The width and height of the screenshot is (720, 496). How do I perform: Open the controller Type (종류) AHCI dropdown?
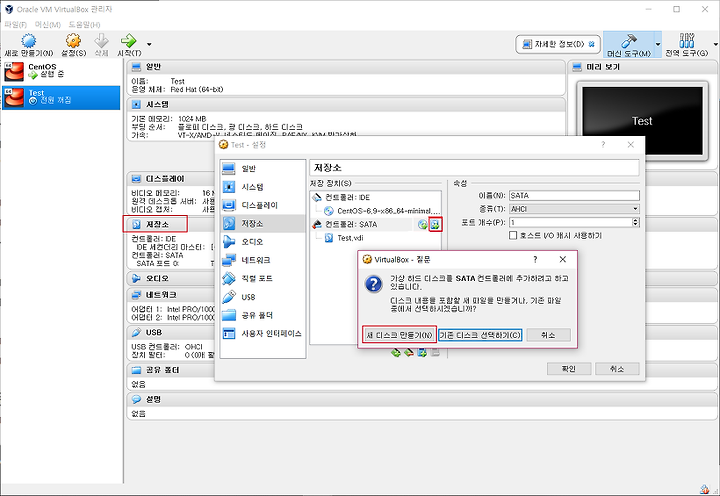coord(574,209)
